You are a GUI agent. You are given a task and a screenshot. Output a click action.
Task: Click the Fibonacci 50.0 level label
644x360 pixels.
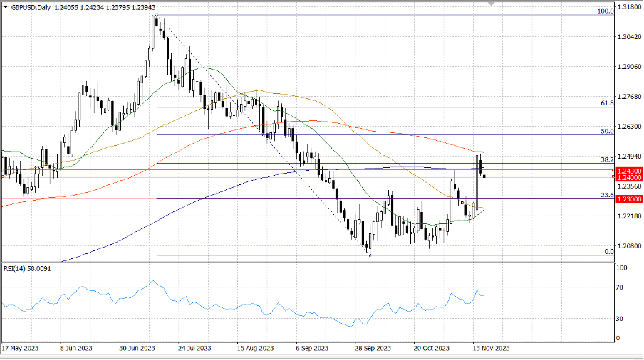coord(607,131)
